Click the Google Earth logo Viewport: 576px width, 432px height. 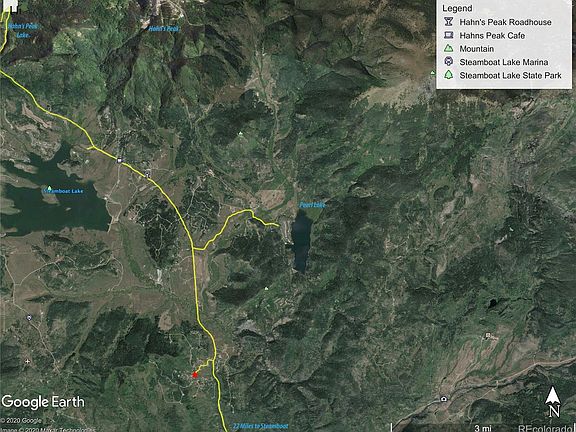pyautogui.click(x=43, y=402)
